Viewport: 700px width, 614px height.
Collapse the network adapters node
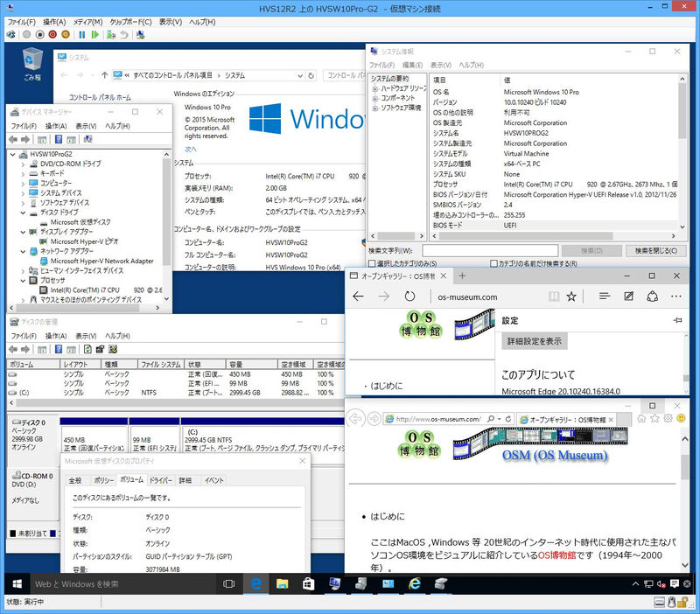point(23,252)
